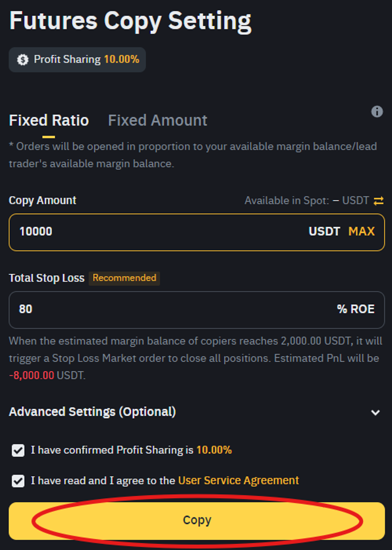Viewport: 392px width, 550px height.
Task: Click the transfer arrows icon beside USDT
Action: coord(378,201)
